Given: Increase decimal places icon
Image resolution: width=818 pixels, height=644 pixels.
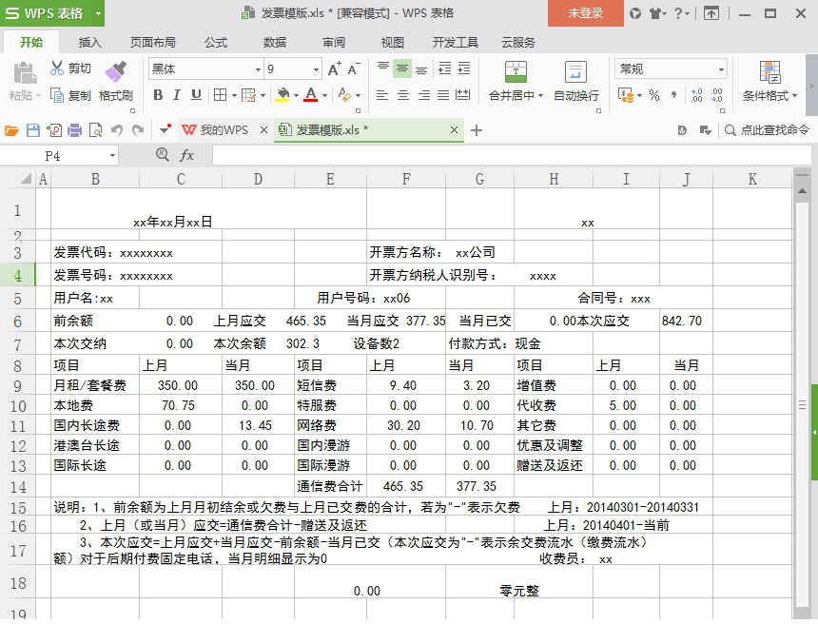Looking at the screenshot, I should point(696,95).
